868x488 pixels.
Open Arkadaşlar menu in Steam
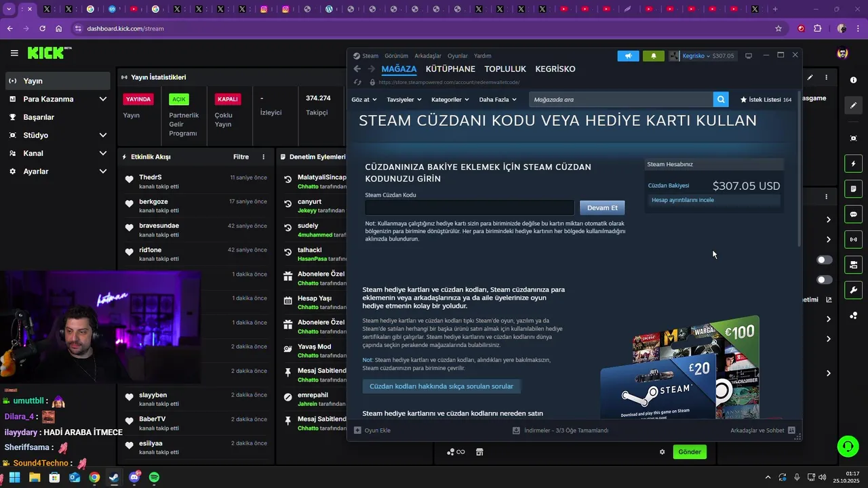[x=428, y=56]
